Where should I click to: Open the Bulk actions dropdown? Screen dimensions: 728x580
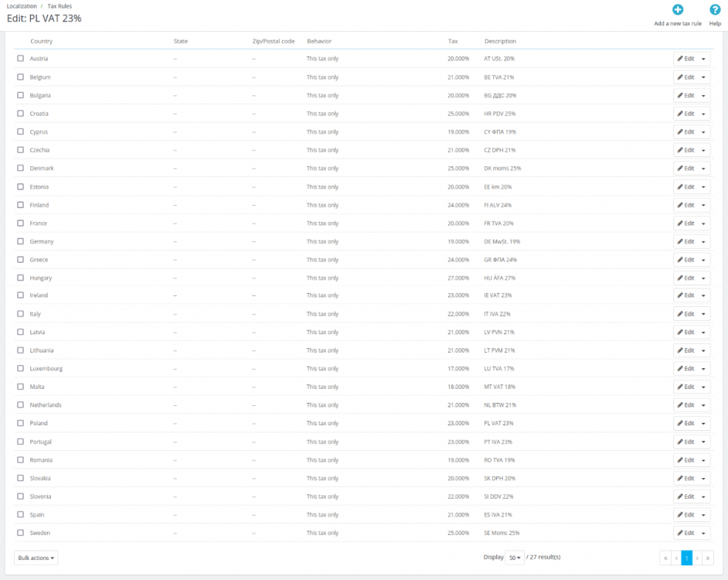click(x=36, y=558)
